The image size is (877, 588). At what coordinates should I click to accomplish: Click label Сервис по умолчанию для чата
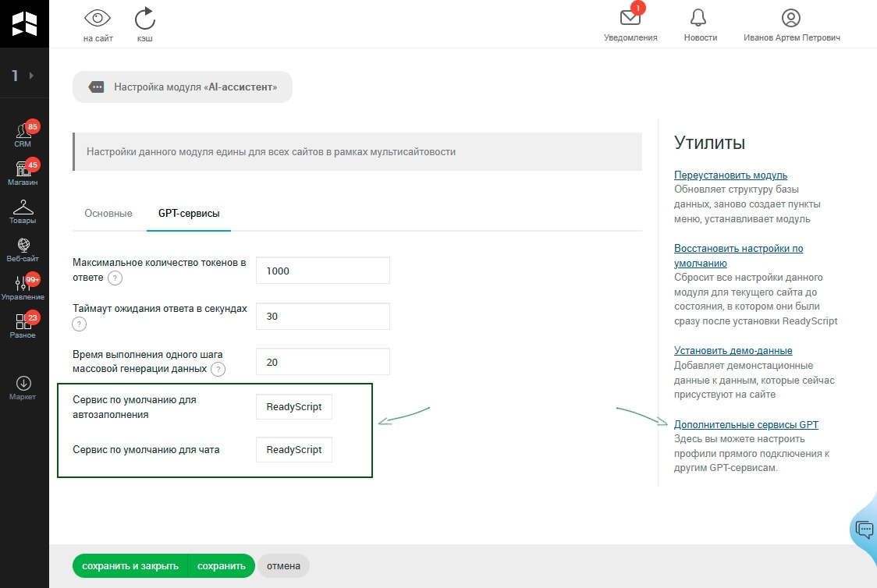click(x=146, y=449)
